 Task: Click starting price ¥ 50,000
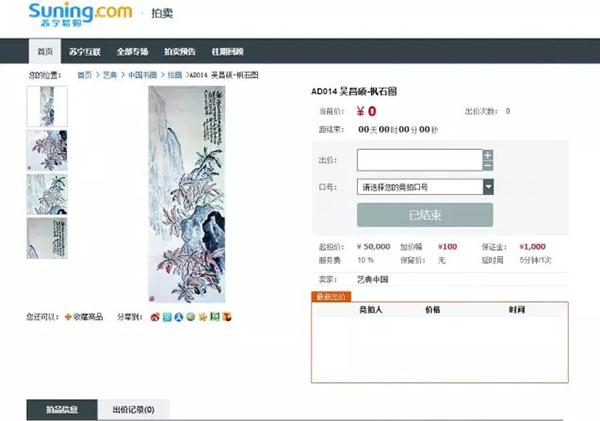coord(373,247)
